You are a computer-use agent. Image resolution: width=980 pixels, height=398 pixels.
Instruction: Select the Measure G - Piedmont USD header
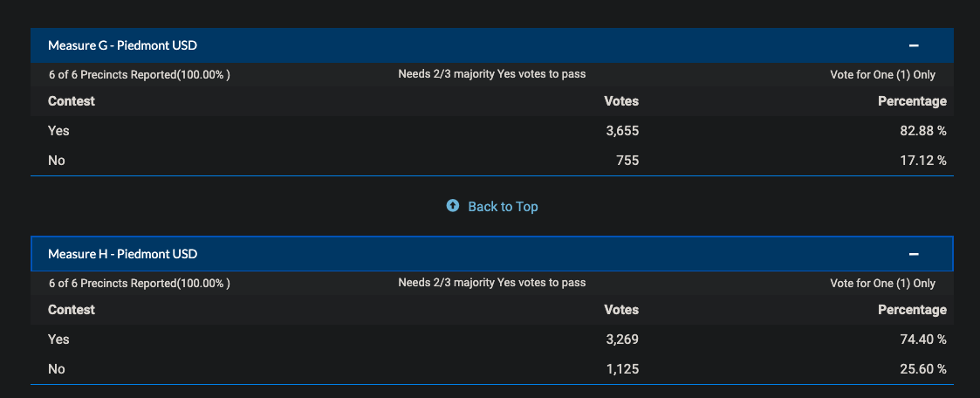click(x=492, y=45)
